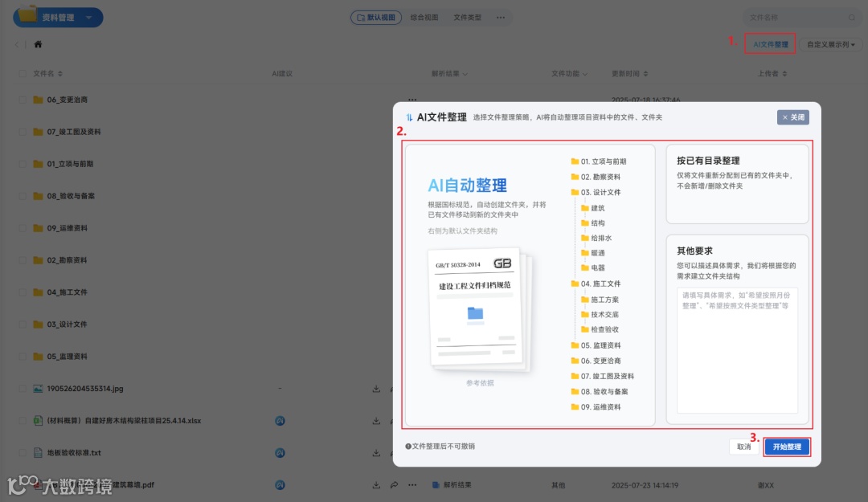Click the 01. 立项与前期 folder in dialog tree
Viewport: 868px width, 502px height.
[x=599, y=161]
